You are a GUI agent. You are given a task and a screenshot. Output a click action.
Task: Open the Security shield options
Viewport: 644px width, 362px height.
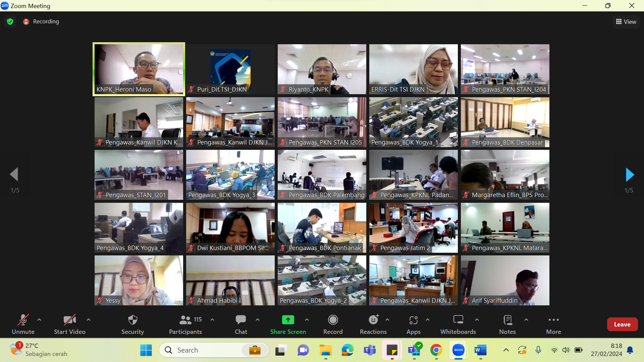[132, 324]
